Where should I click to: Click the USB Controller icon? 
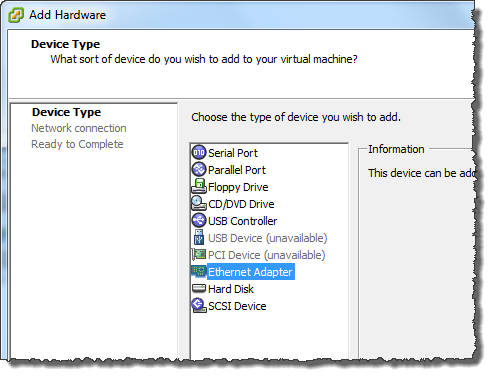point(199,220)
